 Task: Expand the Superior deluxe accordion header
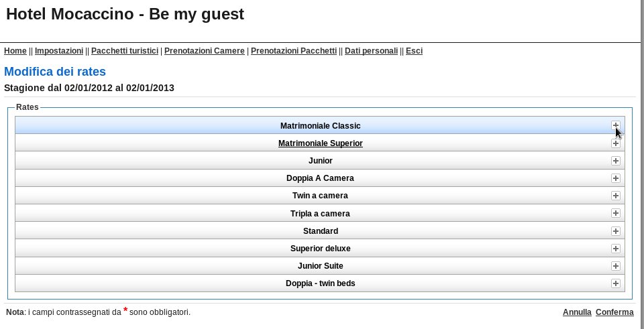pyautogui.click(x=320, y=249)
